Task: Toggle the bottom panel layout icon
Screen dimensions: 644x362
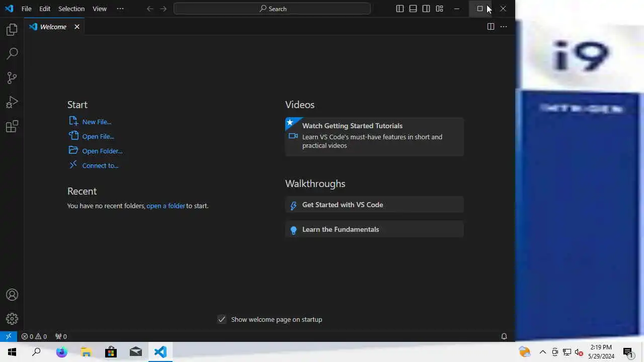Action: pos(413,9)
